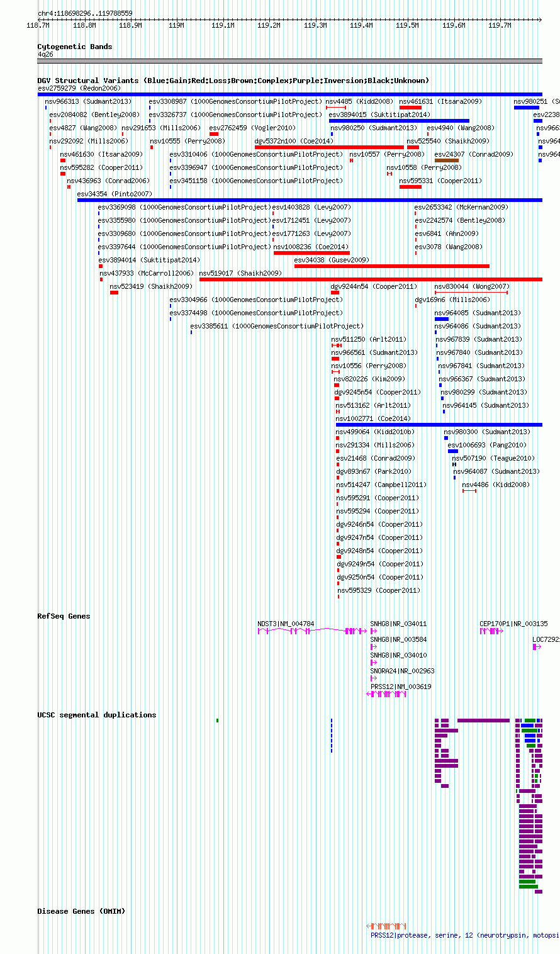560x954 pixels.
Task: Select the nsv966313 (Sudmant2013) variant
Action: tap(88, 101)
